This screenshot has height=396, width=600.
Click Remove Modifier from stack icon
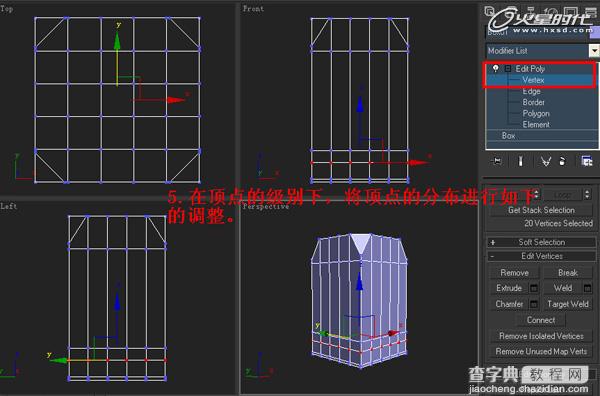pos(562,161)
